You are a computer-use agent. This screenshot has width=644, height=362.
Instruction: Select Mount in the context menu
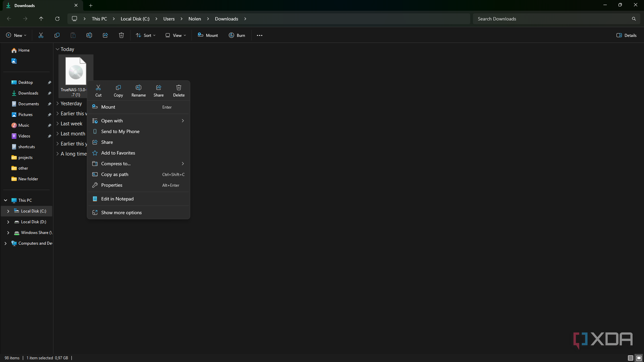139,107
